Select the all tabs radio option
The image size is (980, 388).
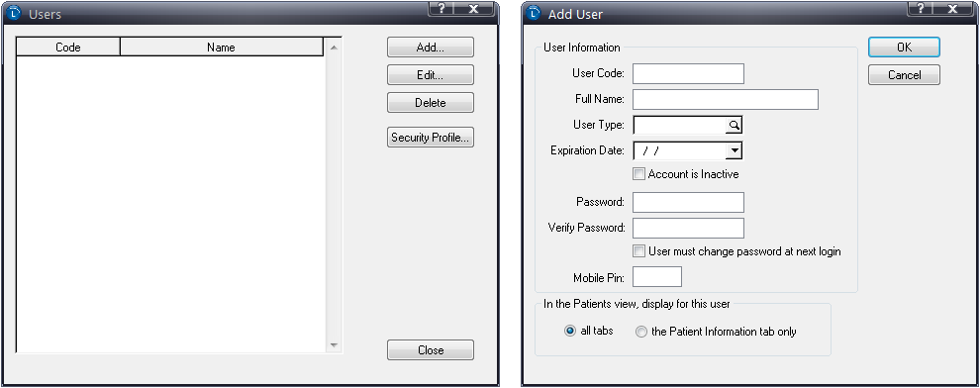[x=570, y=332]
